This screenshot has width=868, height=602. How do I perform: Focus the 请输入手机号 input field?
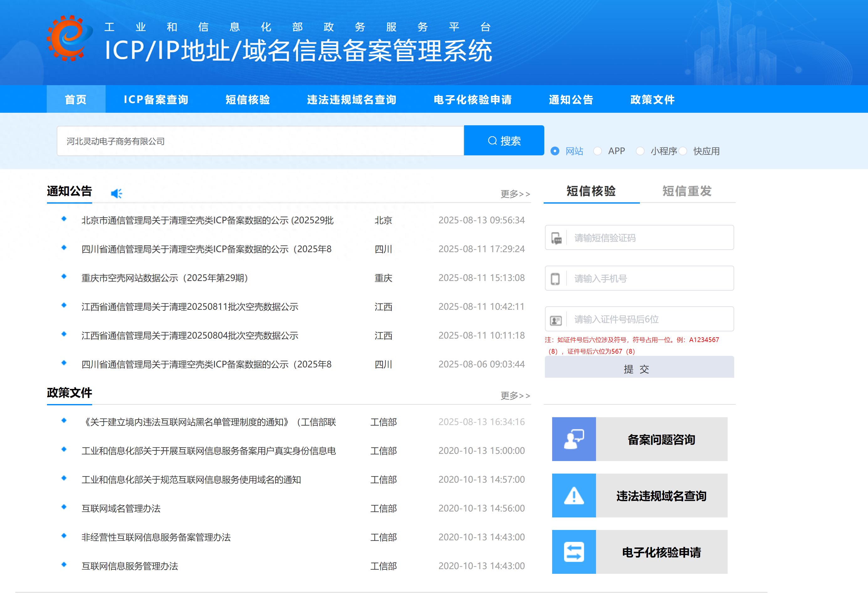[649, 279]
